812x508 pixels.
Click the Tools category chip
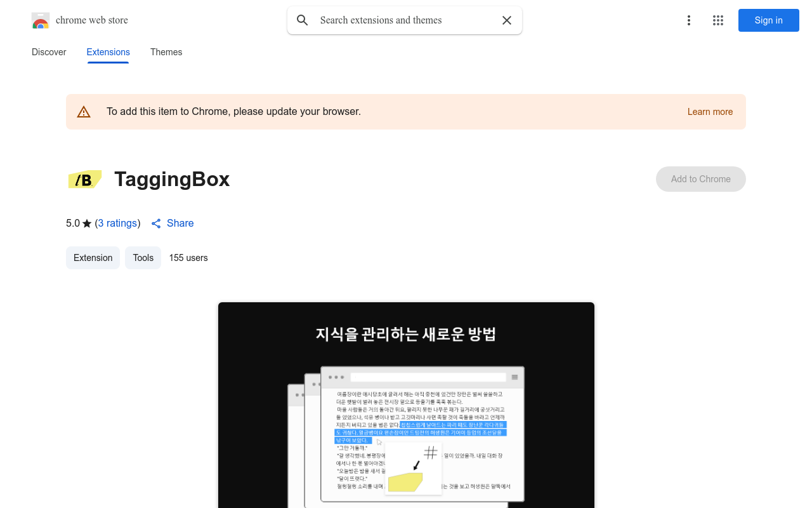(x=143, y=258)
